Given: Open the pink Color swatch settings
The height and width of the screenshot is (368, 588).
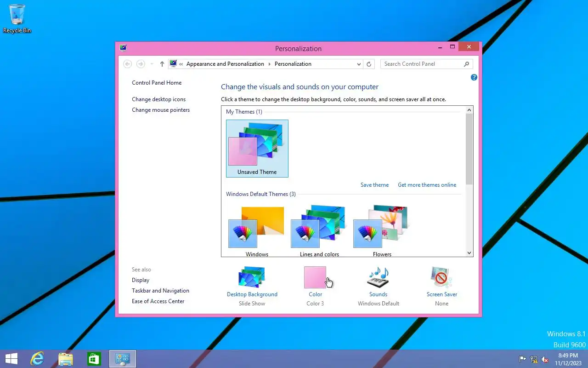Looking at the screenshot, I should pos(315,278).
